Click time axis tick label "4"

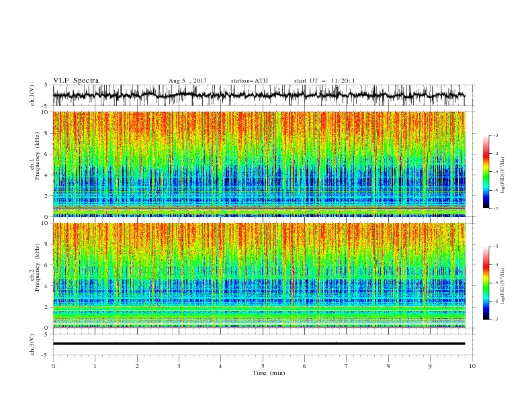[220, 366]
